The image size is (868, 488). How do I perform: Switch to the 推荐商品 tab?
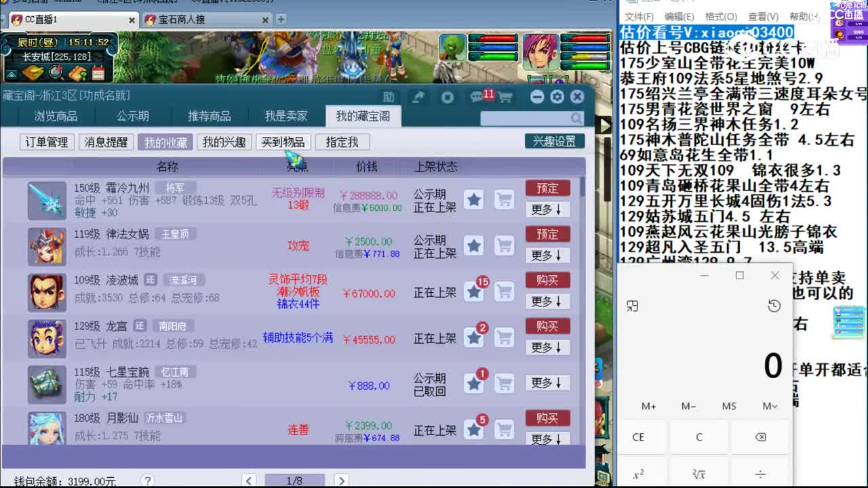point(210,116)
